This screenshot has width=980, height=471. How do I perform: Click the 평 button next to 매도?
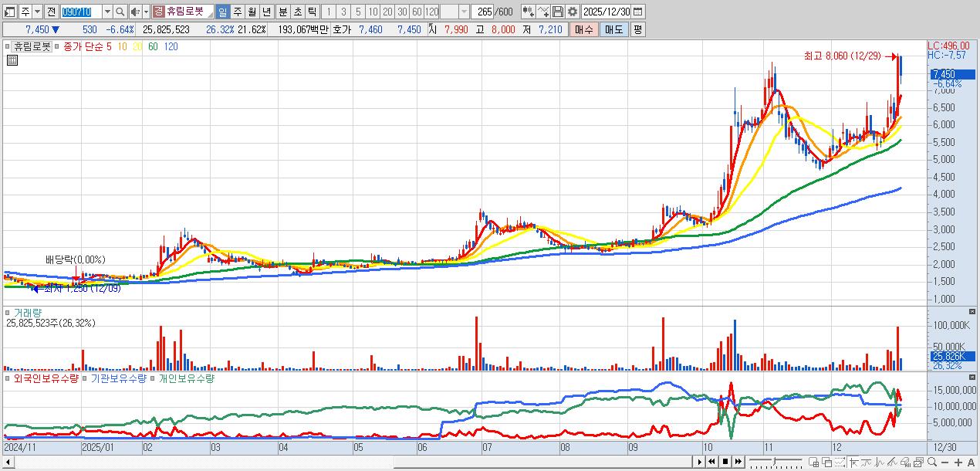637,29
